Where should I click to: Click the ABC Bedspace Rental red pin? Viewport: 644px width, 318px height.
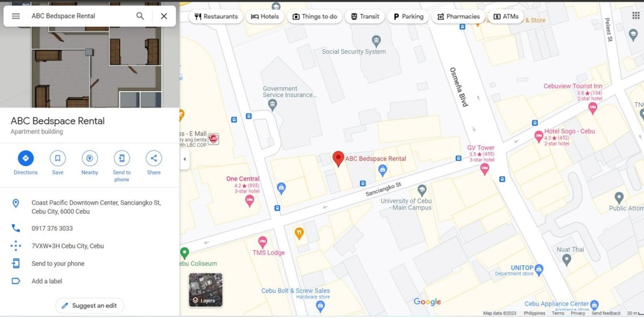tap(338, 158)
